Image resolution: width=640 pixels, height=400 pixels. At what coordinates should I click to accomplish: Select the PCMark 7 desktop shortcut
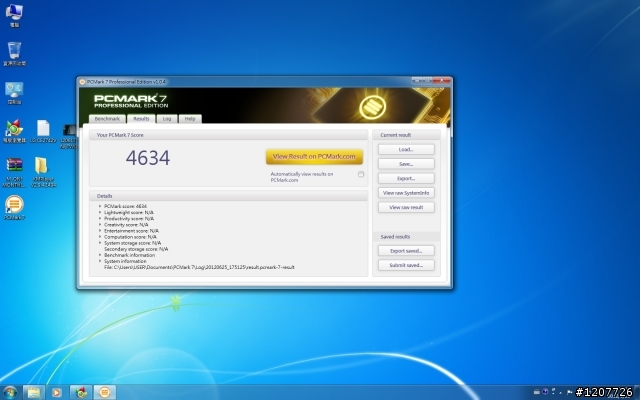[x=14, y=207]
